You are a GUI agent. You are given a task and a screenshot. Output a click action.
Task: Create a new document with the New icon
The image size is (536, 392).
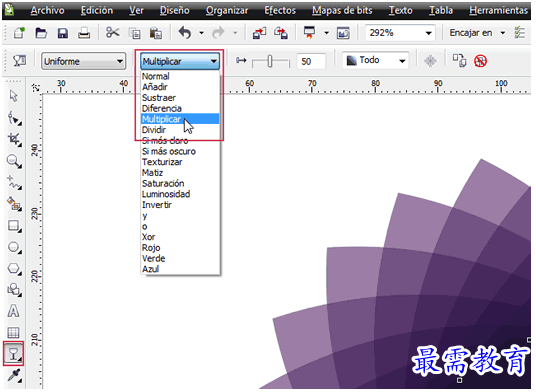[19, 33]
